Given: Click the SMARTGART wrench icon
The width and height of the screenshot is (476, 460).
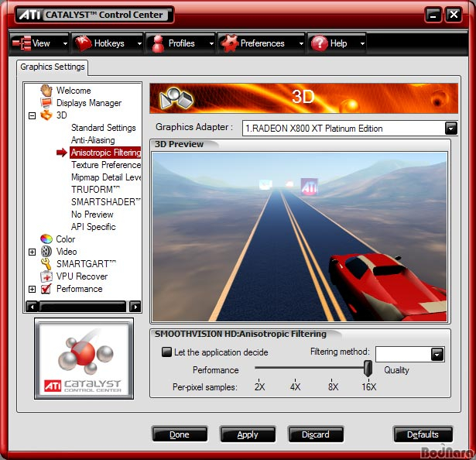Looking at the screenshot, I should tap(46, 264).
